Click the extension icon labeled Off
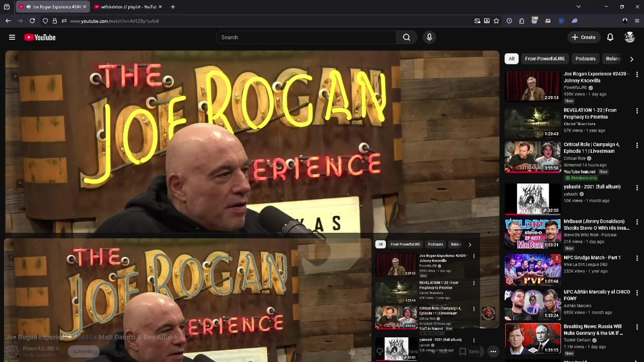The height and width of the screenshot is (362, 644). coord(534,20)
